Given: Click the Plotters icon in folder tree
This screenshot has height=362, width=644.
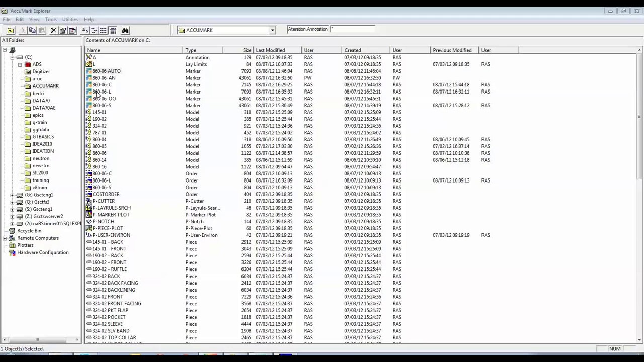Looking at the screenshot, I should pos(12,245).
